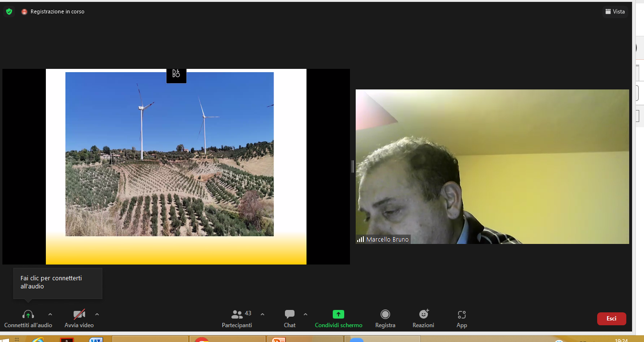Expand video options arrow next to Avvia video

pos(97,314)
